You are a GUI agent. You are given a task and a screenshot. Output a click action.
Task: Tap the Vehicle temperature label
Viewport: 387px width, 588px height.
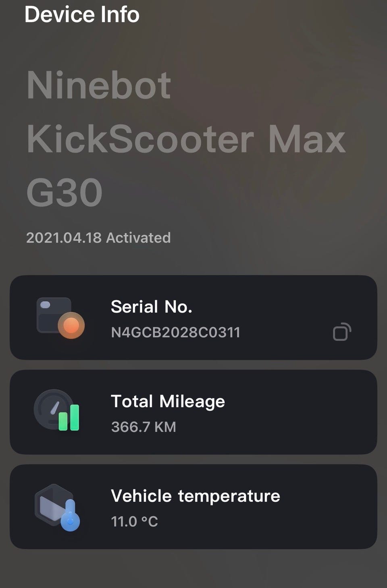[x=195, y=496]
